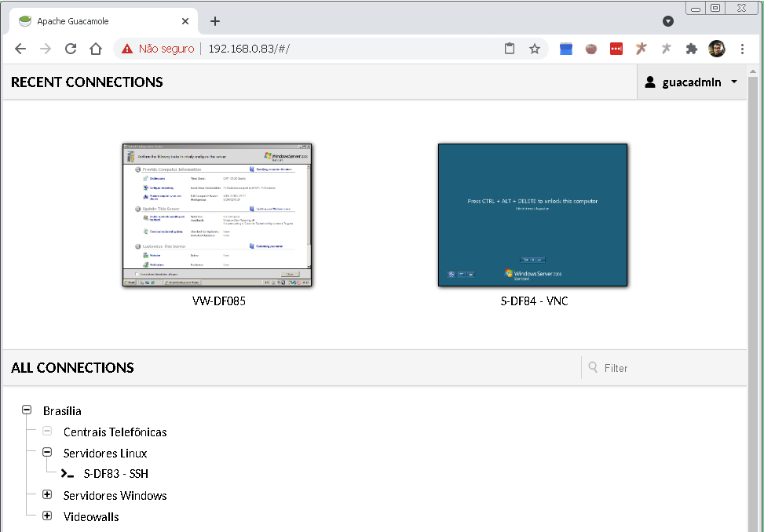Viewport: 764px width, 532px height.
Task: Select Servidores Windows label
Action: click(115, 495)
